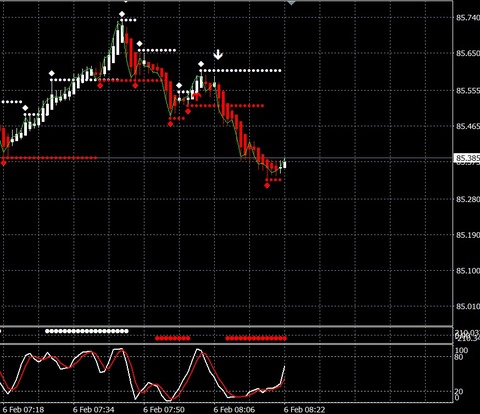480x414 pixels.
Task: Select the current price tag 85.385
Action: tap(467, 158)
